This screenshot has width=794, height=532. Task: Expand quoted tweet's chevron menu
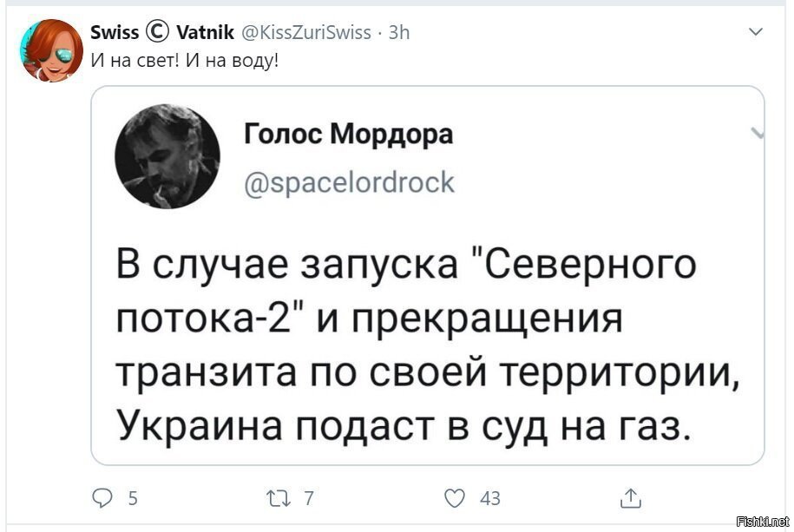758,133
